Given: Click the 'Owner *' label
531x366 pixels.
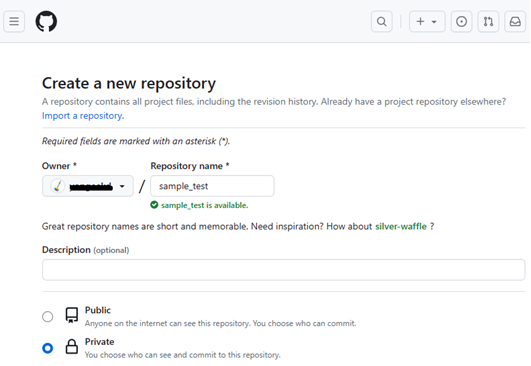Looking at the screenshot, I should coord(59,166).
